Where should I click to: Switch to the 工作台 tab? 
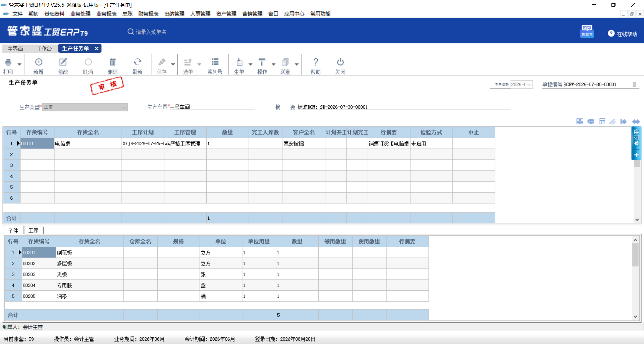44,49
